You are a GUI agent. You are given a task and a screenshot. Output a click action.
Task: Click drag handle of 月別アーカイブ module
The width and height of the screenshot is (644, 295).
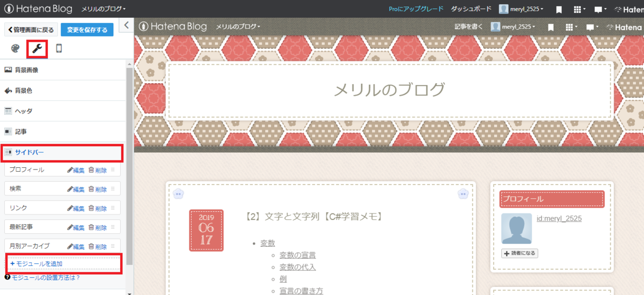tap(113, 246)
